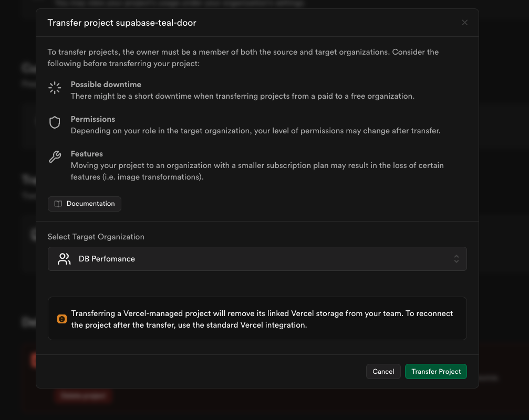The image size is (529, 420).
Task: Click the Features wrench icon
Action: point(55,156)
